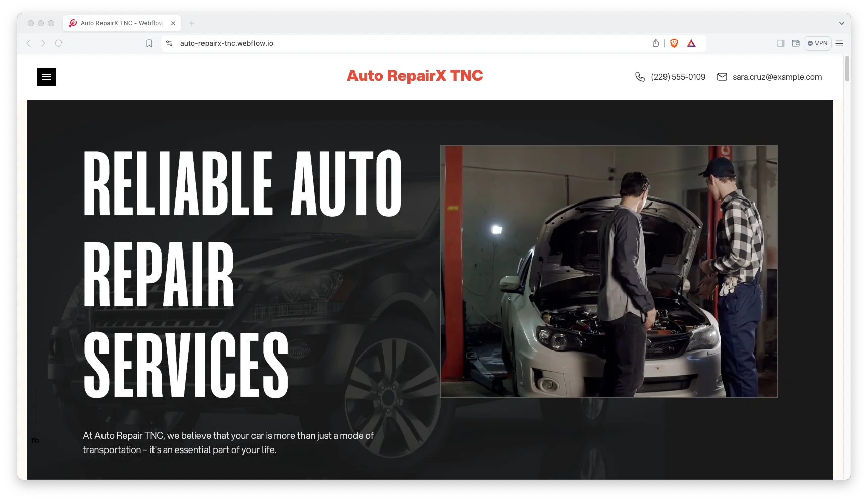Toggle the browser sidebar panel
This screenshot has height=501, width=868.
780,43
